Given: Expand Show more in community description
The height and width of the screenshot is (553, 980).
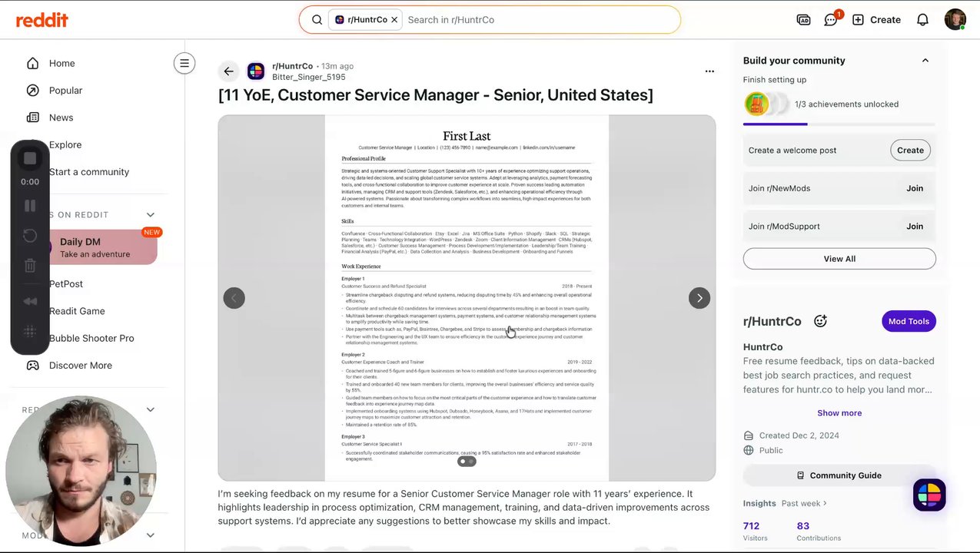Looking at the screenshot, I should coord(839,413).
